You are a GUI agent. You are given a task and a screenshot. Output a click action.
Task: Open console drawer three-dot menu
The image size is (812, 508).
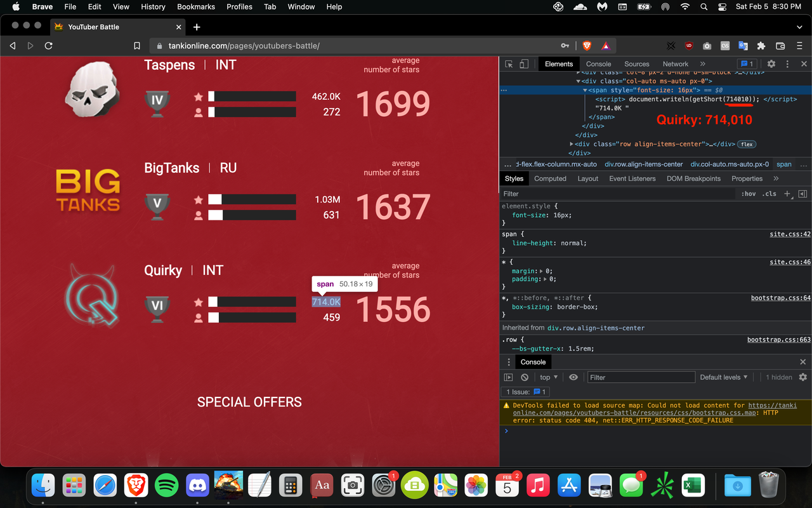tap(508, 362)
